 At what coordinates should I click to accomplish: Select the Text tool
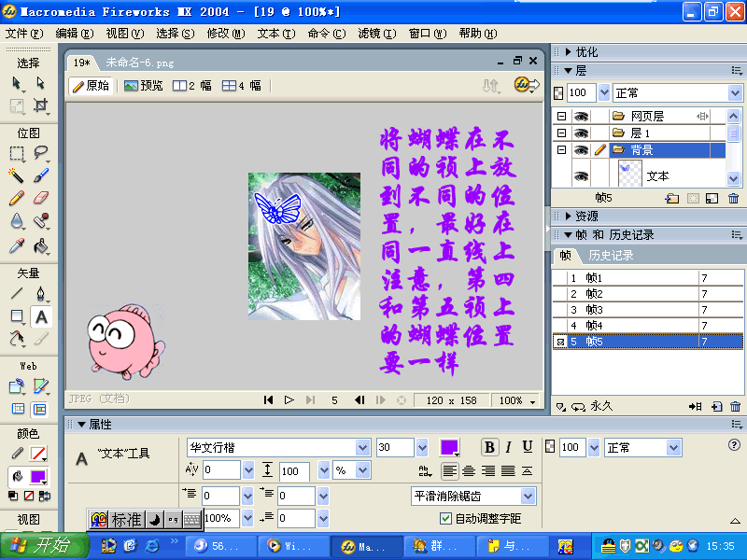pyautogui.click(x=41, y=316)
